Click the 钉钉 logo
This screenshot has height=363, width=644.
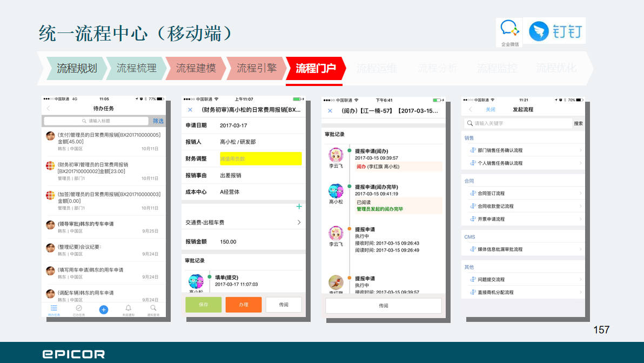[x=556, y=31]
